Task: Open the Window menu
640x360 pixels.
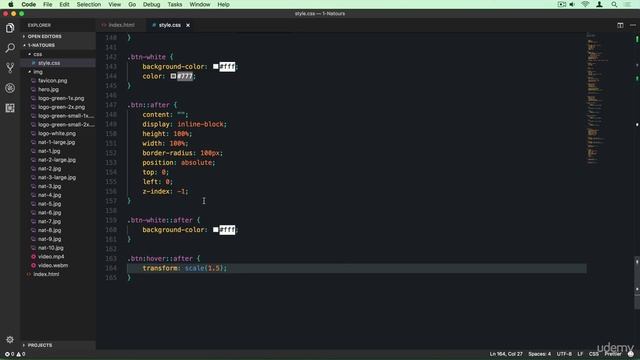Action: click(200, 4)
